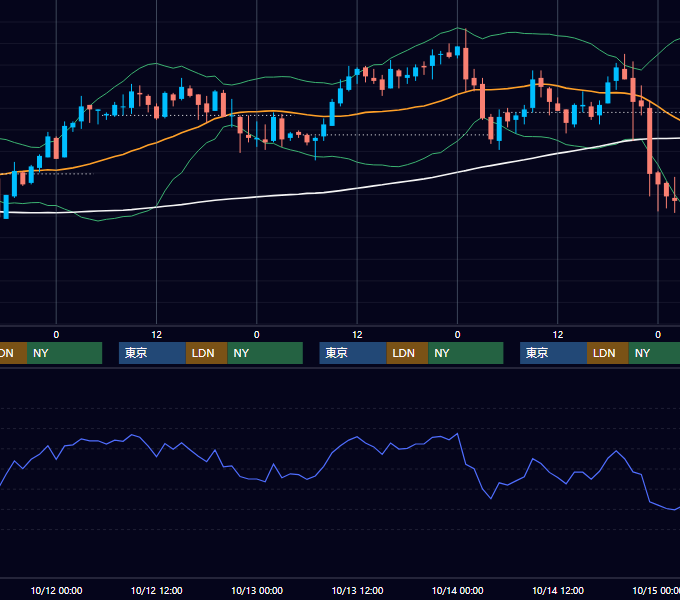Click the LDN session block for 10/14

click(608, 353)
